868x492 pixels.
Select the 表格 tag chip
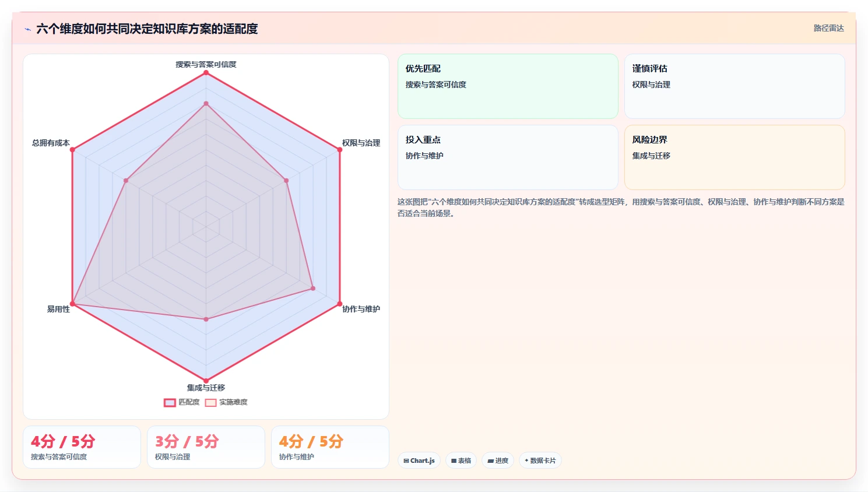461,461
